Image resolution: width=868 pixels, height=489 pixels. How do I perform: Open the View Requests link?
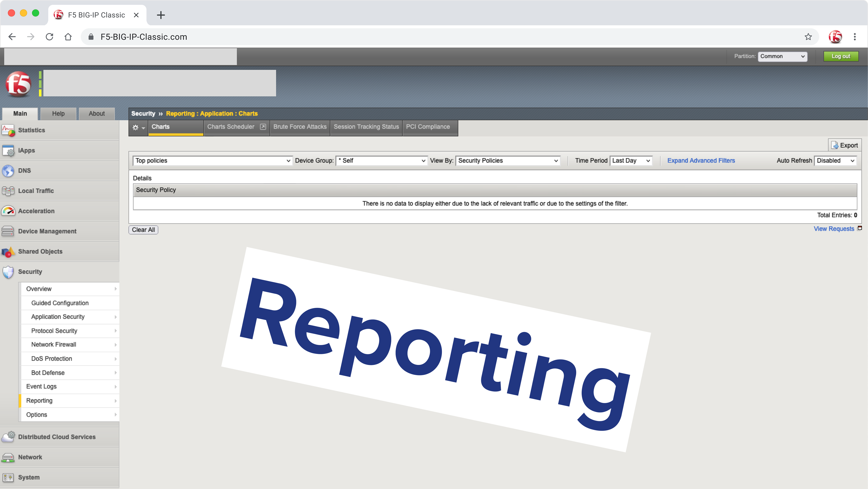point(834,229)
